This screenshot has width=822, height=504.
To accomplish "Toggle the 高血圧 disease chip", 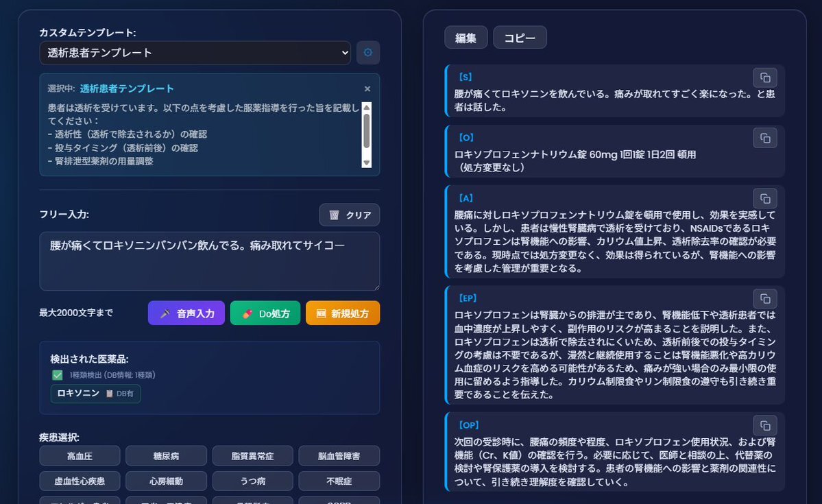I will pyautogui.click(x=80, y=456).
